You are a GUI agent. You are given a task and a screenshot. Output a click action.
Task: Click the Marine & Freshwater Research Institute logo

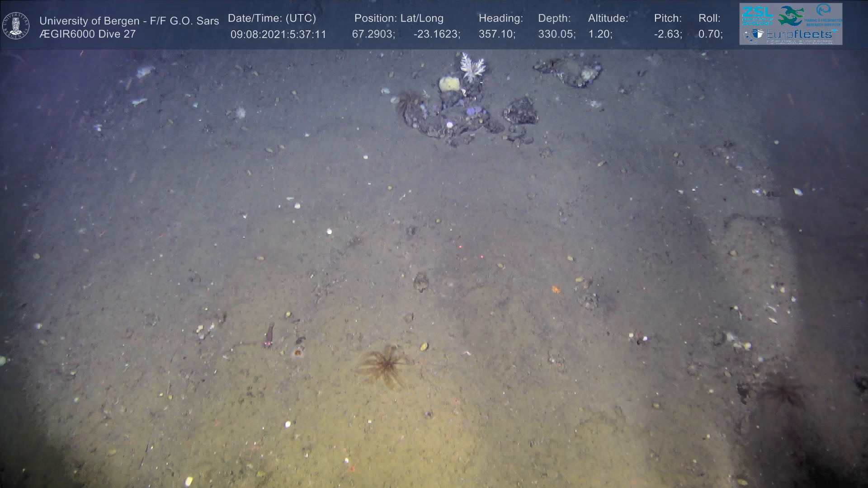click(824, 14)
